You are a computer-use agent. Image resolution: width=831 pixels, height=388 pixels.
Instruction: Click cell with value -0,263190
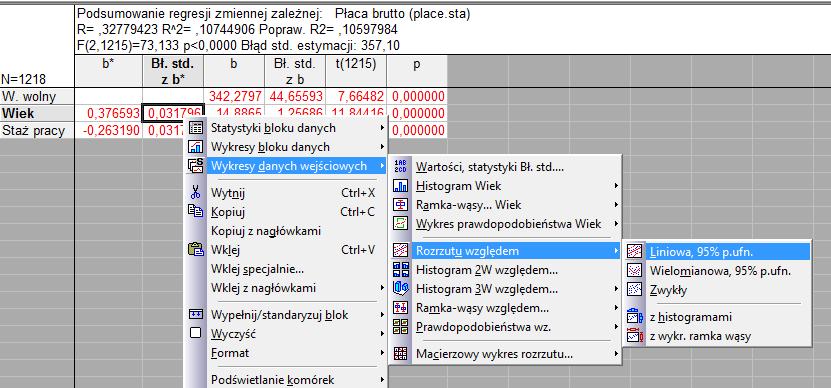click(x=109, y=130)
